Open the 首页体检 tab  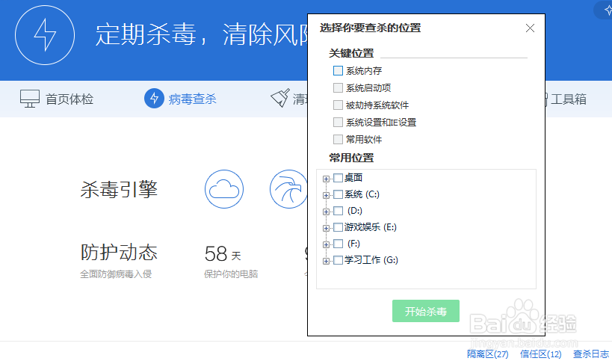tap(57, 99)
